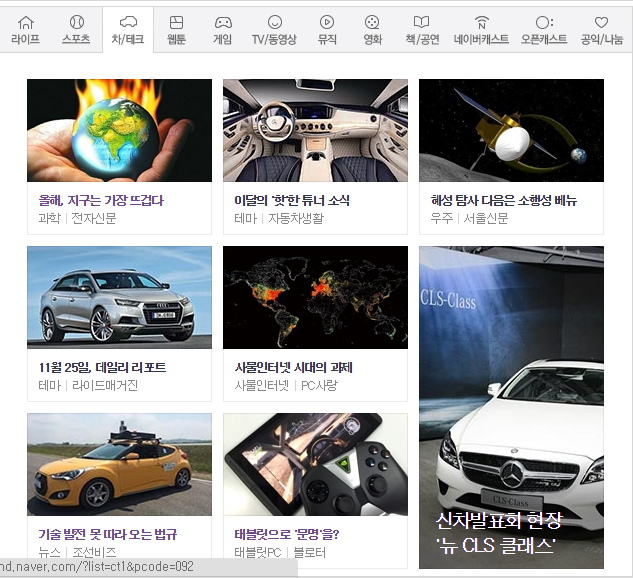Select the 차/테크 tab label
The image size is (633, 578).
coord(128,39)
